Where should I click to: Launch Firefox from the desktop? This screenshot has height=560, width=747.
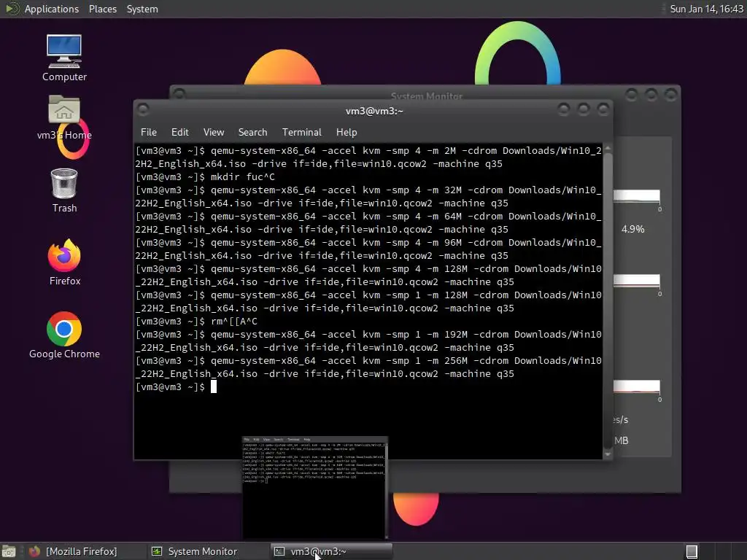(64, 262)
